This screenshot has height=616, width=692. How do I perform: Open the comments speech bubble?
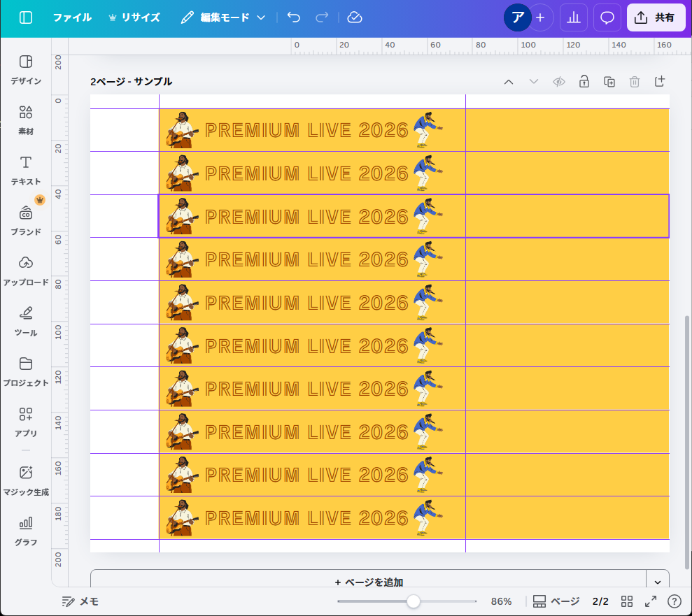coord(607,17)
